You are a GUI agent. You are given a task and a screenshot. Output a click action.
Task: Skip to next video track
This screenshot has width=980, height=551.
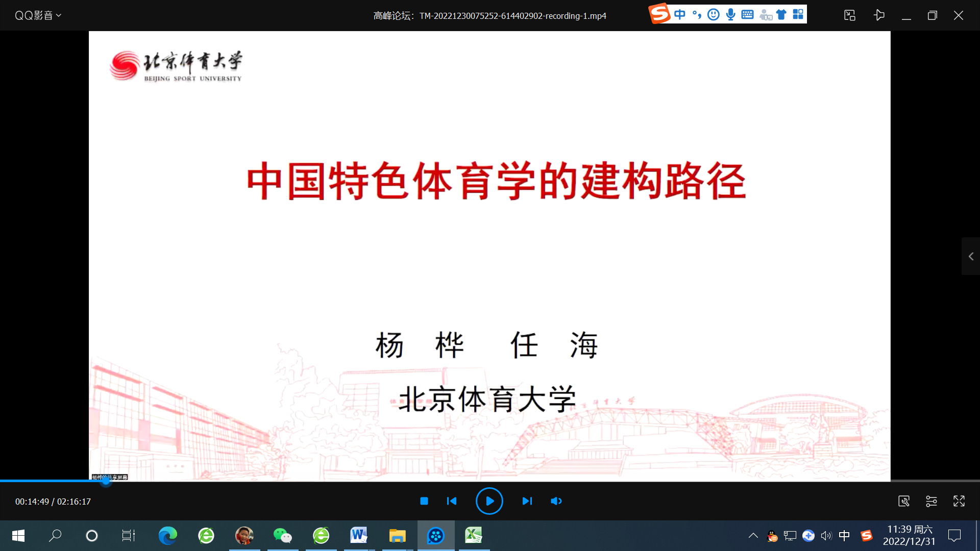click(527, 501)
